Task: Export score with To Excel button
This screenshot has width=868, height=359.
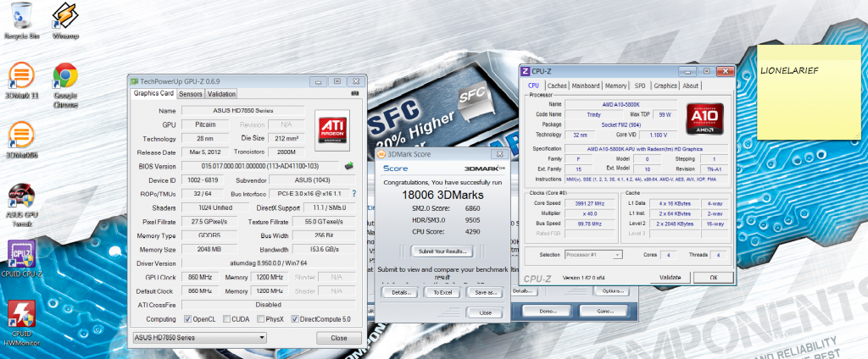Action: 442,292
